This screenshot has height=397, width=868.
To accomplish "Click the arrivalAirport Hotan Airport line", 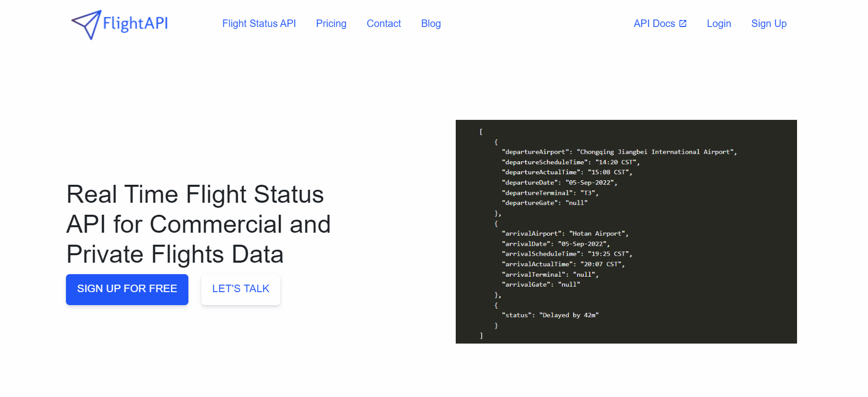I will [x=565, y=234].
